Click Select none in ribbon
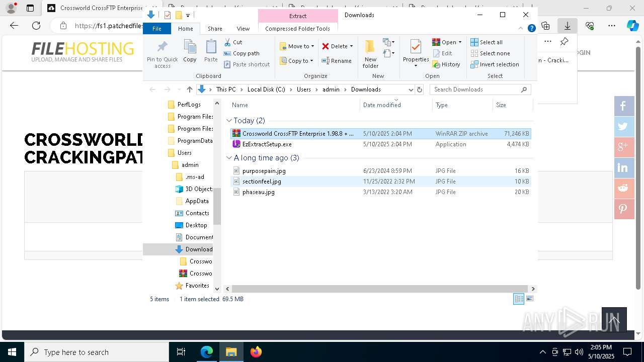This screenshot has height=362, width=644. tap(490, 53)
